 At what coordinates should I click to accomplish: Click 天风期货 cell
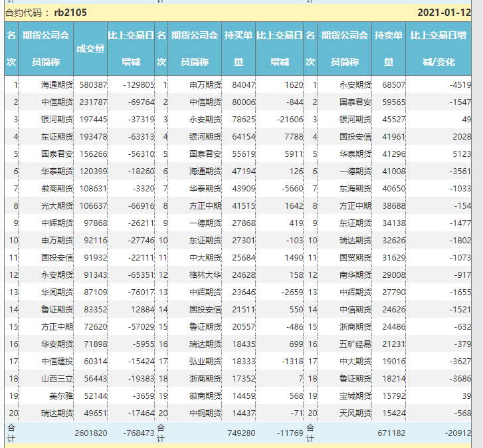coord(355,413)
